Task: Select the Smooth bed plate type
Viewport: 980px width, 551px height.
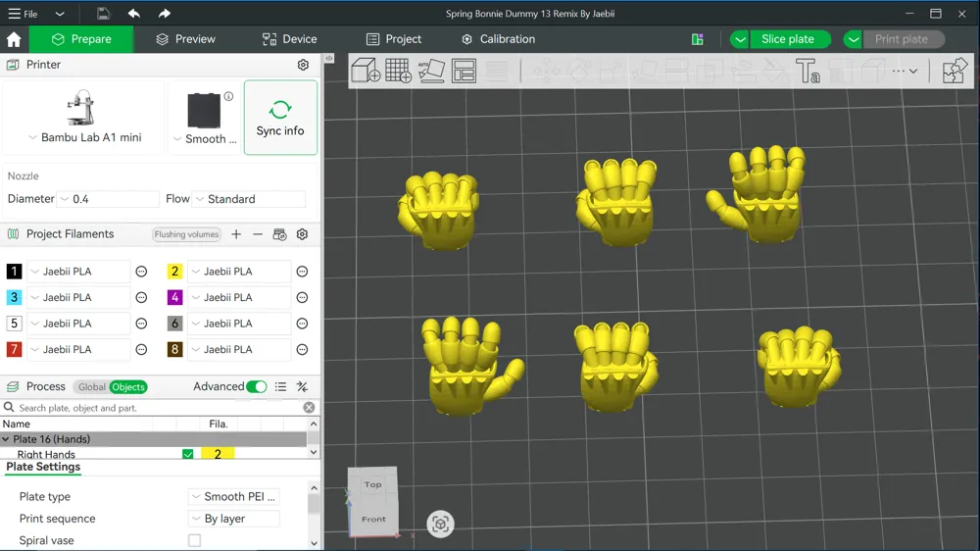Action: (205, 118)
